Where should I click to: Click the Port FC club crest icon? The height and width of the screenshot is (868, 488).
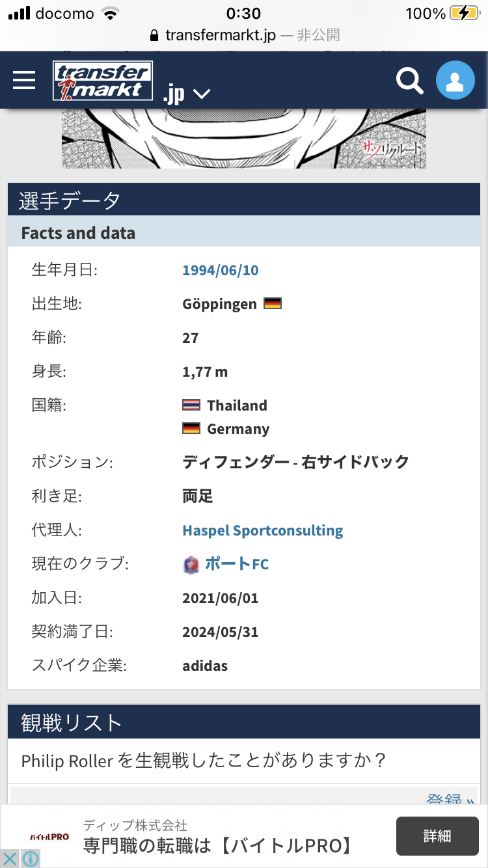pyautogui.click(x=191, y=564)
